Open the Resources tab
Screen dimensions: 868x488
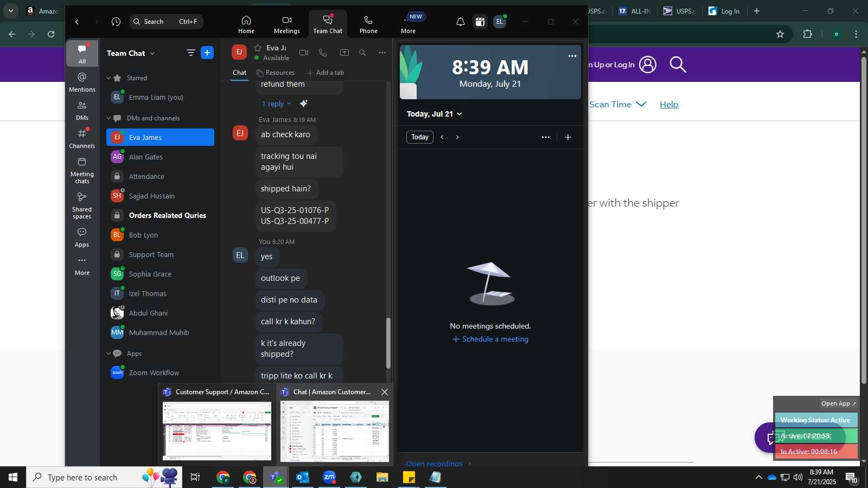click(x=276, y=73)
